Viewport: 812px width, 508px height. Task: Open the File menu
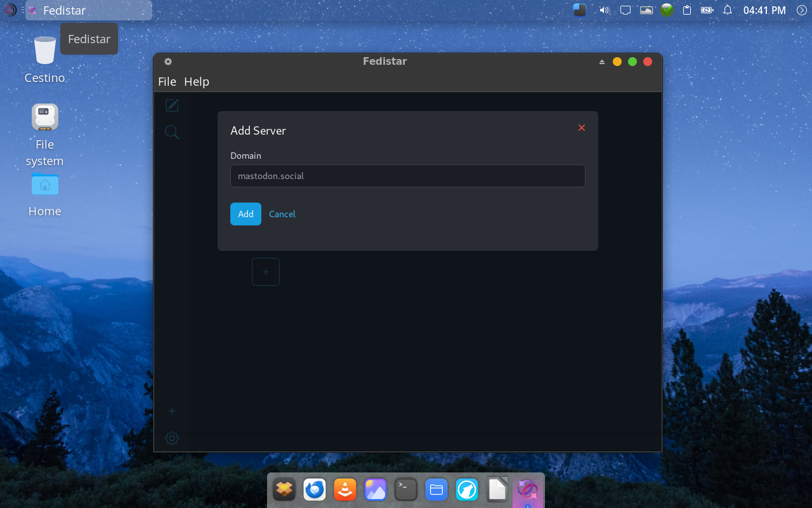pos(167,81)
